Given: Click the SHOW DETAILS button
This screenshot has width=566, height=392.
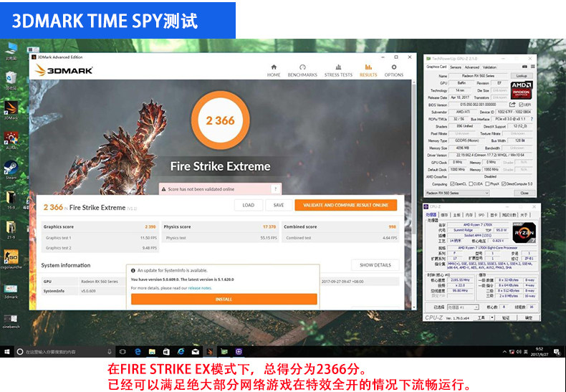Looking at the screenshot, I should point(375,265).
